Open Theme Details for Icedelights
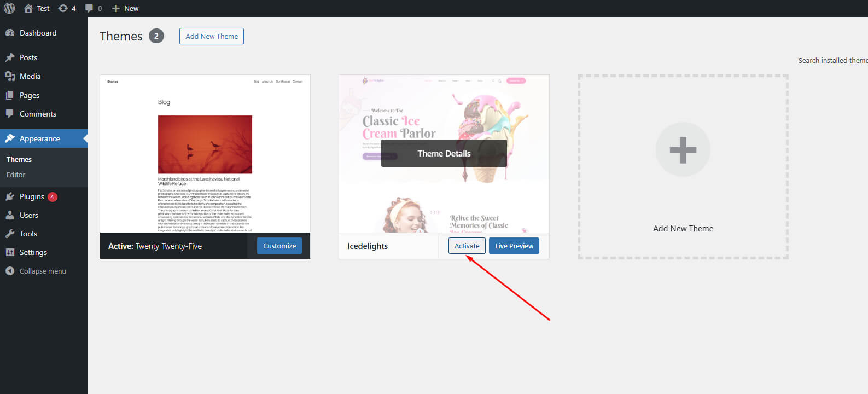The width and height of the screenshot is (868, 394). pos(444,153)
